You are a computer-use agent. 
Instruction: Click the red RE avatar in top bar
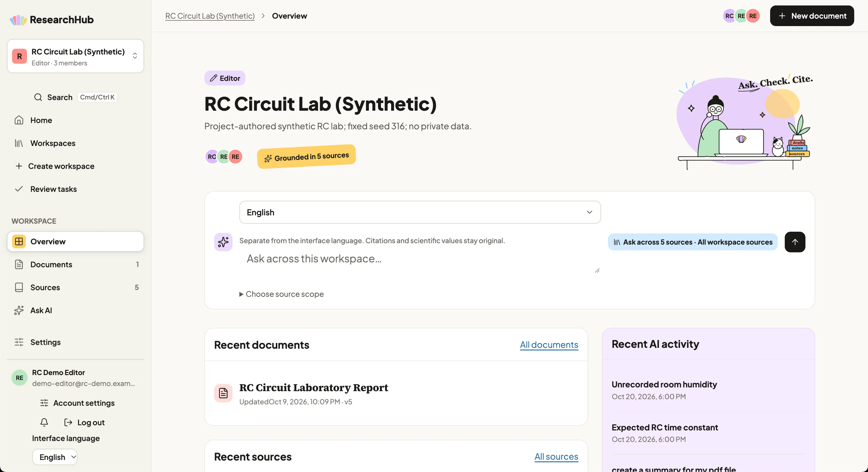[753, 16]
